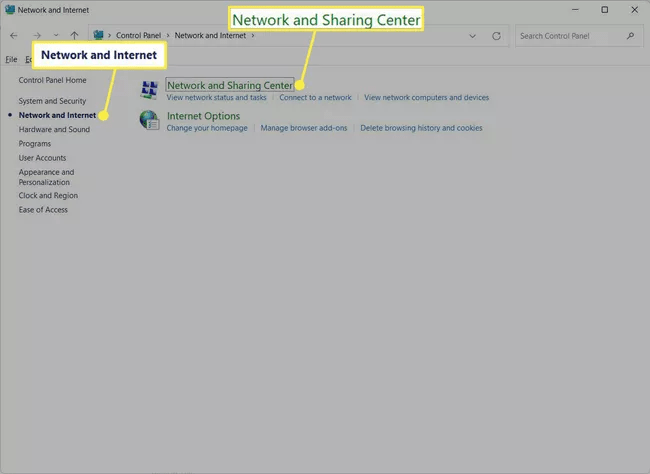
Task: Go back with the back arrow
Action: coord(14,36)
